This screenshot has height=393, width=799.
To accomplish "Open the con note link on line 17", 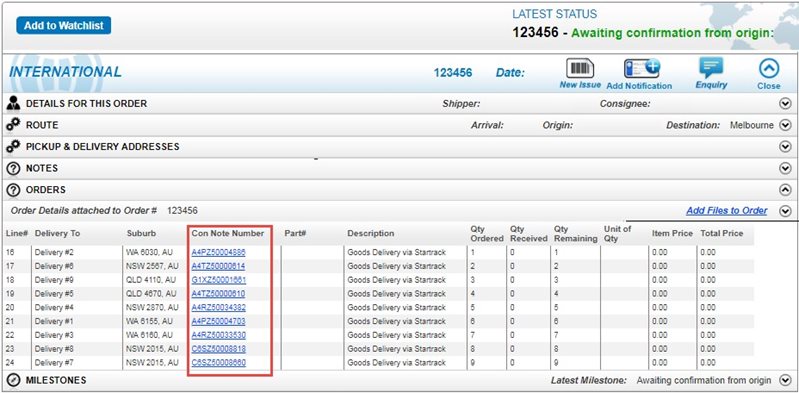I will [218, 266].
